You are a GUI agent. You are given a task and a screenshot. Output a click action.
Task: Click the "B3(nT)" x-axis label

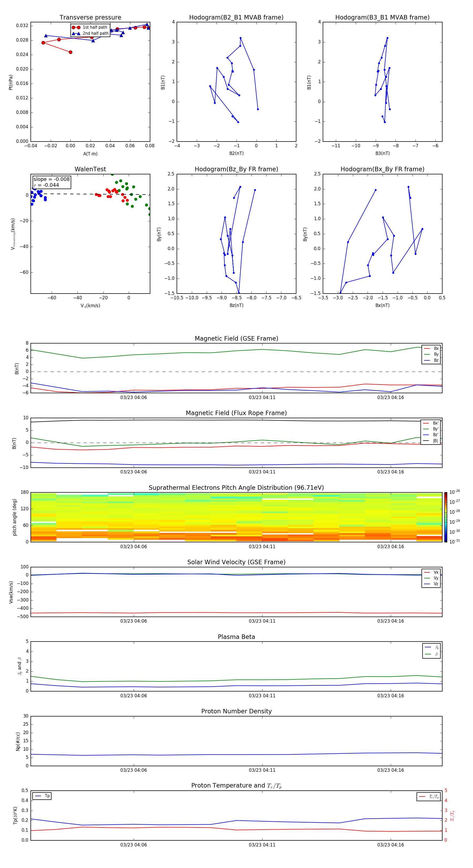coord(382,153)
